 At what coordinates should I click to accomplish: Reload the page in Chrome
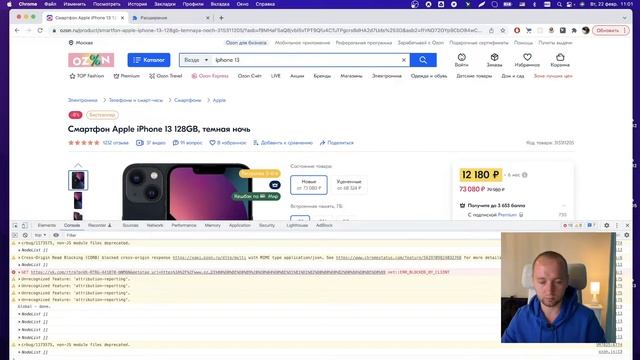coord(40,30)
